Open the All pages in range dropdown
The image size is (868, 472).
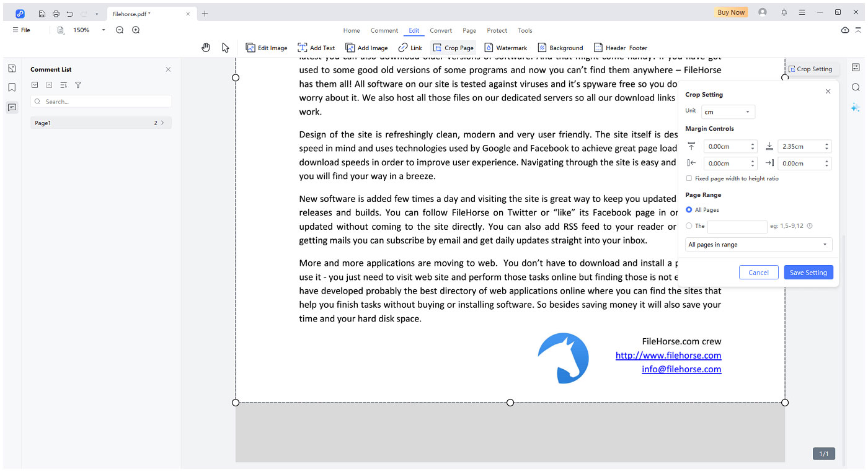click(758, 245)
